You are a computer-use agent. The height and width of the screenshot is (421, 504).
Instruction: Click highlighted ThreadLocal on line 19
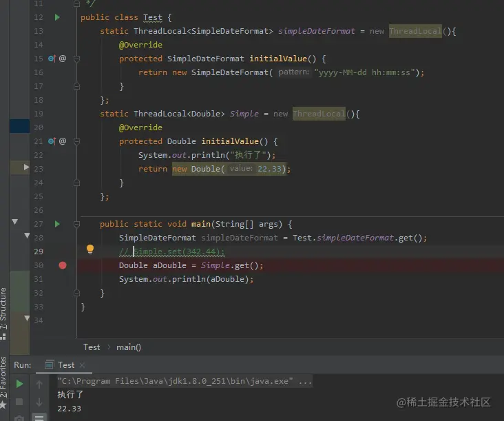[319, 114]
